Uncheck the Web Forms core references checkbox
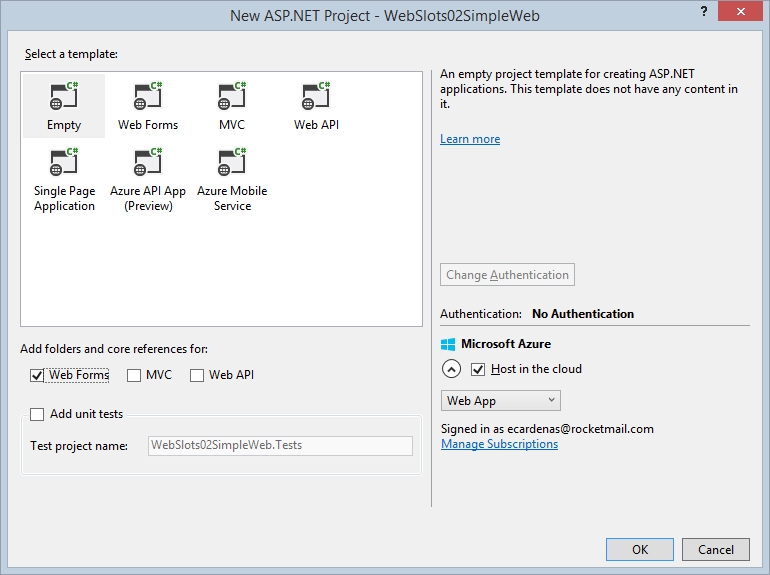This screenshot has height=575, width=770. pyautogui.click(x=37, y=376)
